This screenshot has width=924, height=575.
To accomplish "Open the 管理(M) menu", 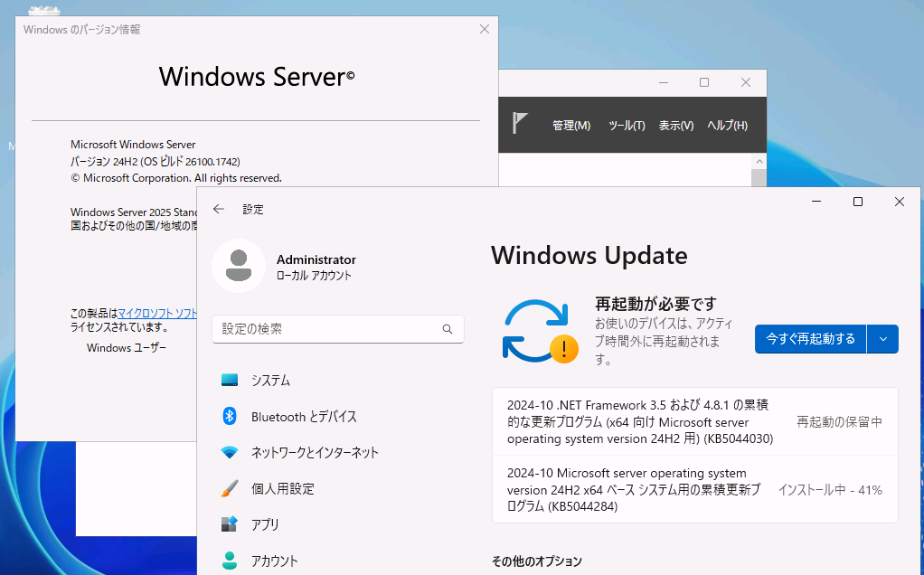I will 571,125.
